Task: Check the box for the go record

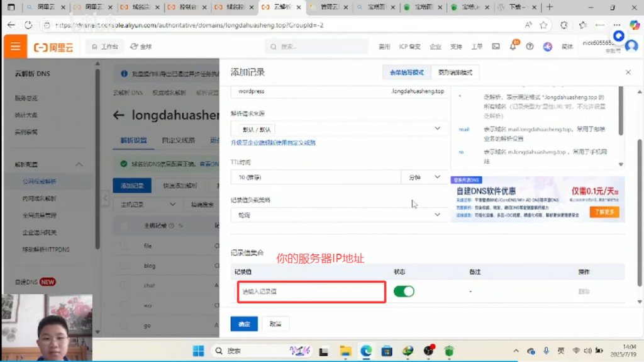Action: coord(124,325)
